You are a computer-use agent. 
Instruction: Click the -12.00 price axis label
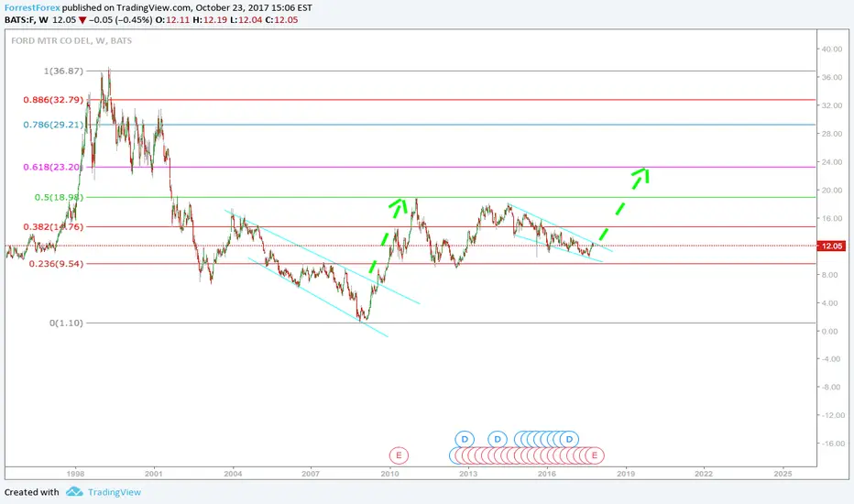click(x=831, y=415)
